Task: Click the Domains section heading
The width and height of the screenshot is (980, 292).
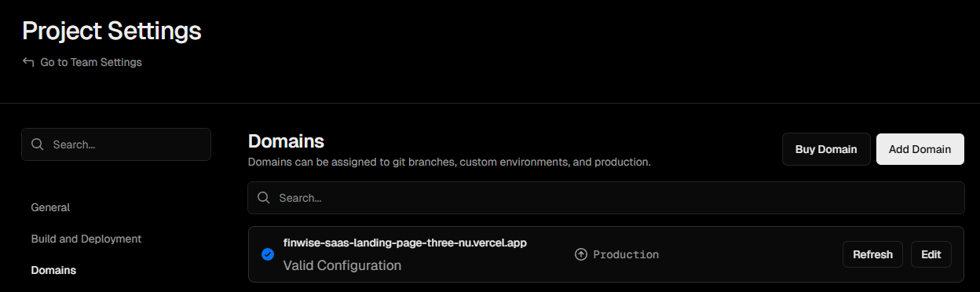Action: (287, 141)
